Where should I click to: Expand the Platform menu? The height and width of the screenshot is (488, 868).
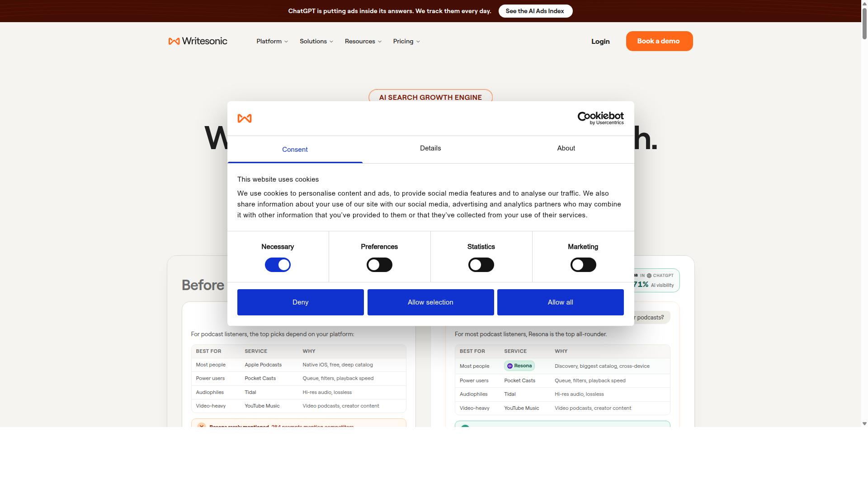tap(272, 41)
